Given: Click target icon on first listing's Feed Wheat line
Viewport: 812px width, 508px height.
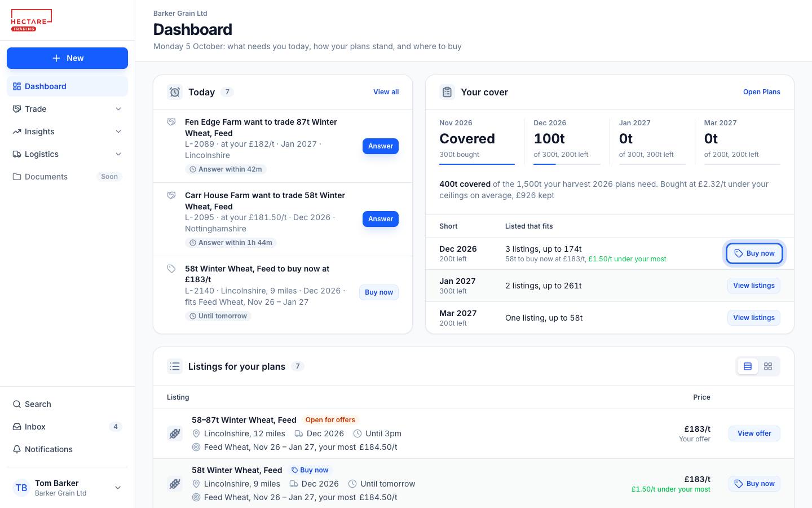Looking at the screenshot, I should (196, 447).
